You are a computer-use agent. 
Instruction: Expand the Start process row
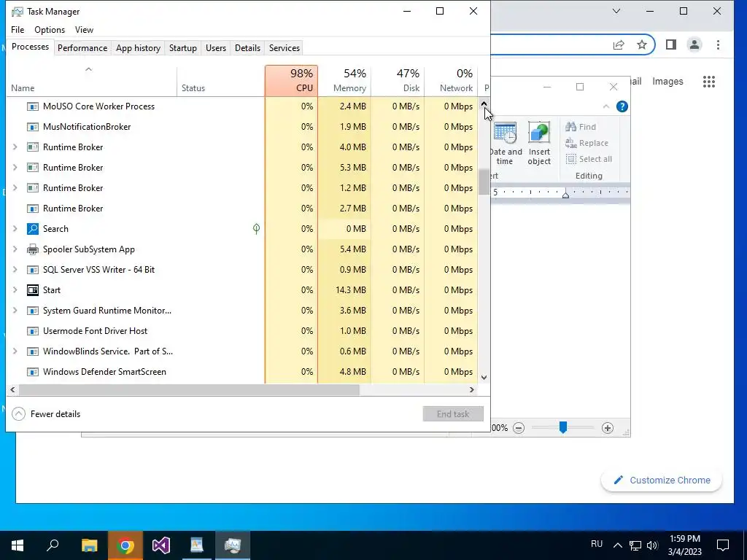coord(15,290)
